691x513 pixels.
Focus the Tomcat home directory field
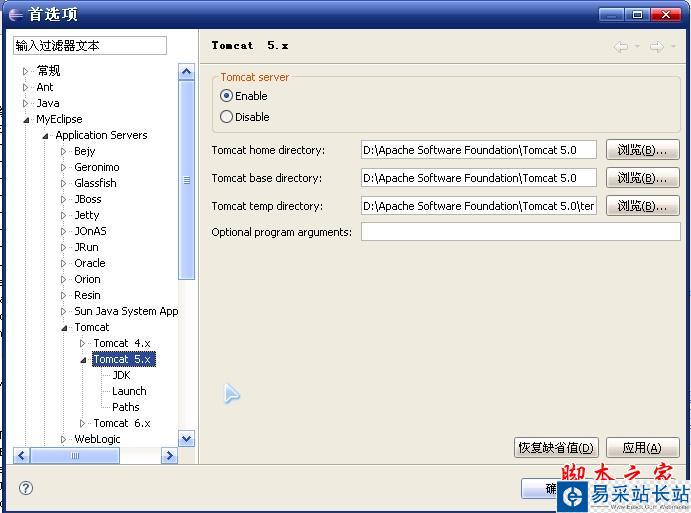pyautogui.click(x=479, y=150)
